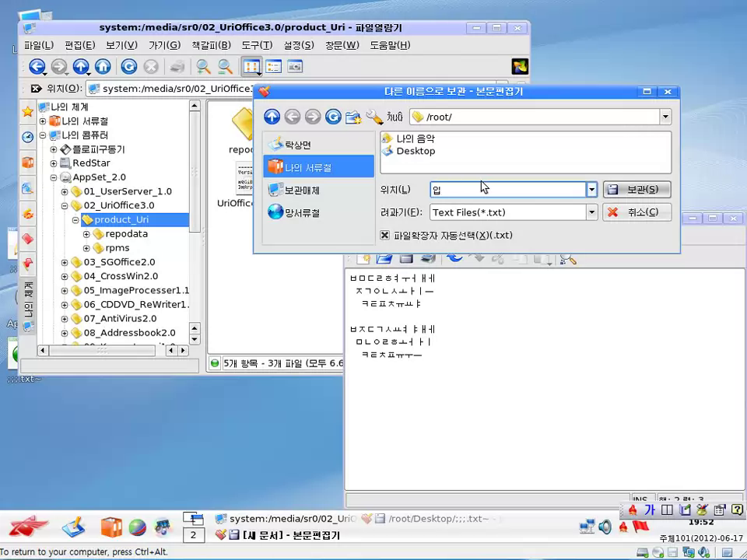Open the wrench settings icon in save dialog

point(374,117)
